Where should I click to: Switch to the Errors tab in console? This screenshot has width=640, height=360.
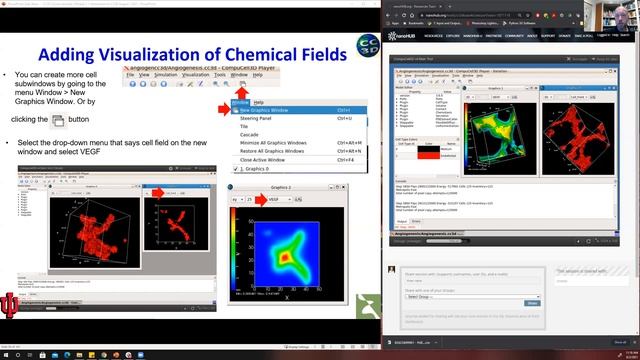tap(416, 221)
